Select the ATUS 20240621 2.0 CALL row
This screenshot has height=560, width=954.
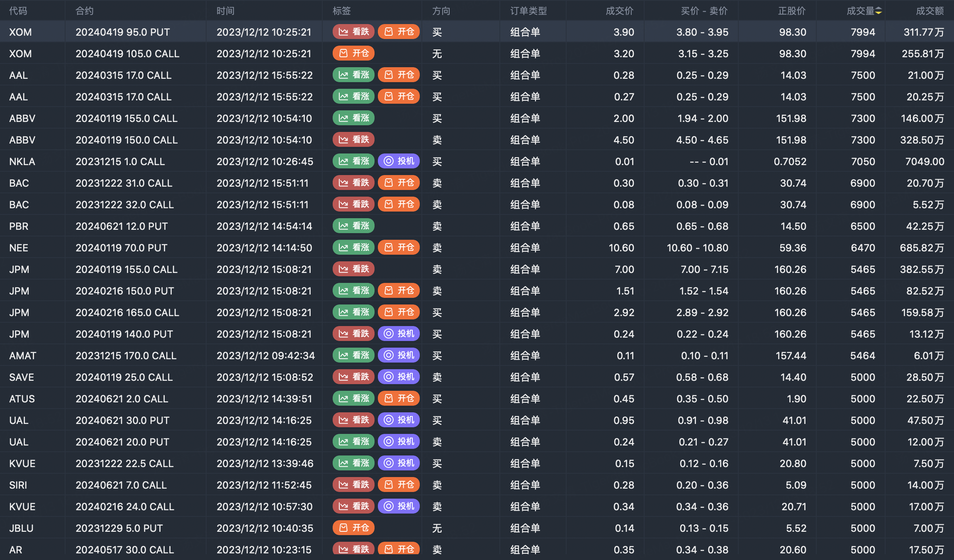(x=122, y=399)
